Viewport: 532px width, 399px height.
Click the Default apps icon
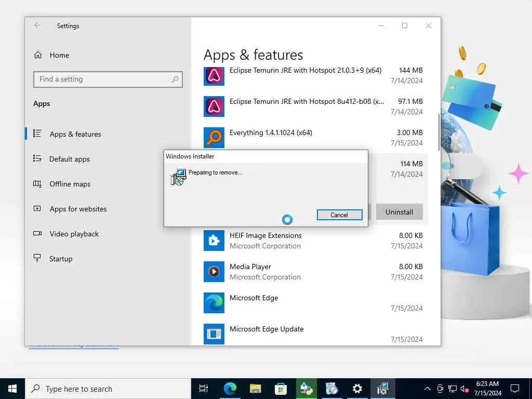37,158
